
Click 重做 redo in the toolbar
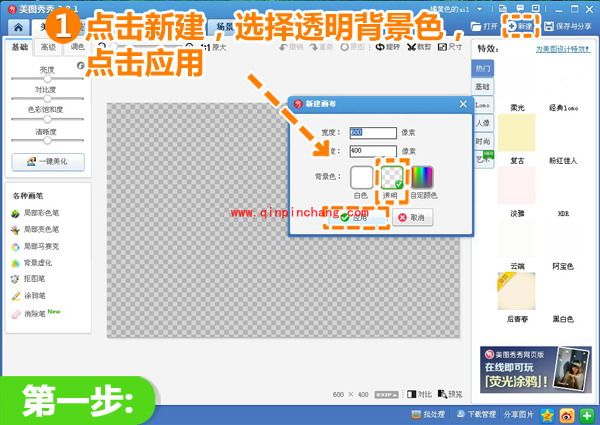[322, 47]
